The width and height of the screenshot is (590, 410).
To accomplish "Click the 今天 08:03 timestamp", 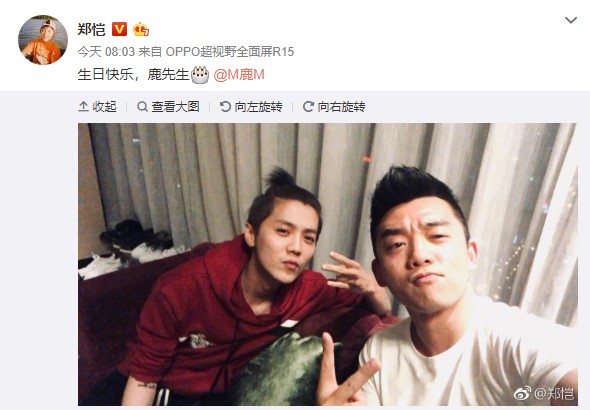I will (x=106, y=52).
